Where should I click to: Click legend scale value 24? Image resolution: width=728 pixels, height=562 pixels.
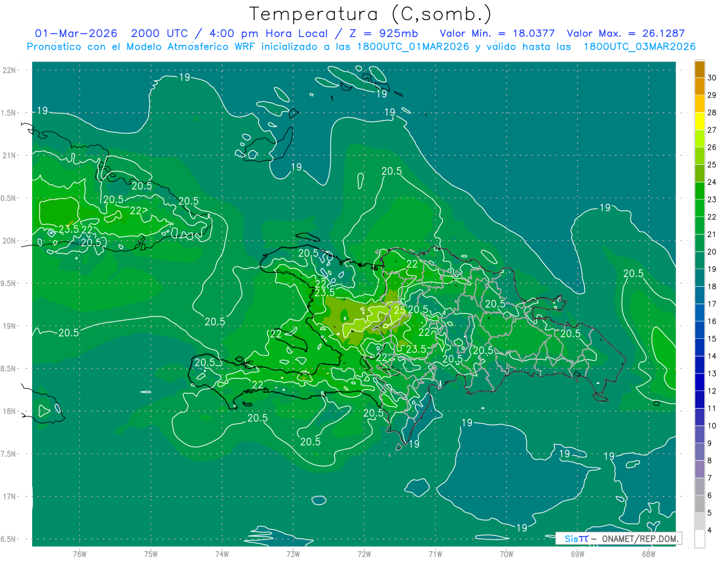[712, 182]
